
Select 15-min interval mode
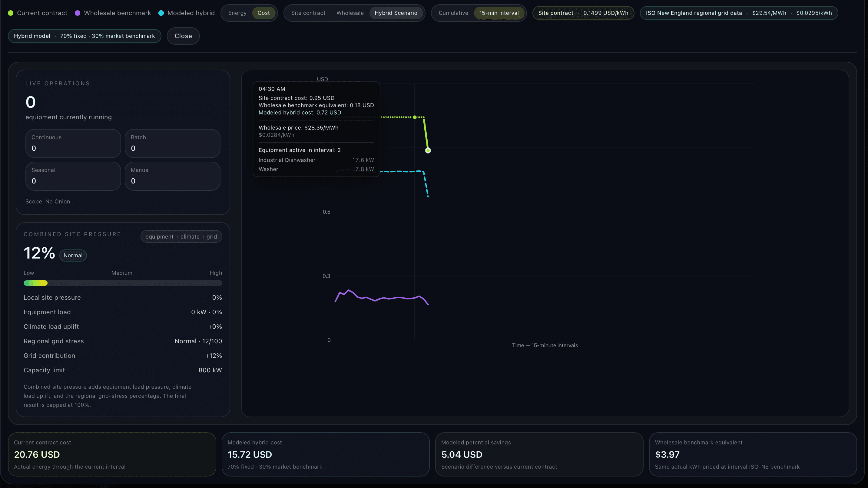click(x=499, y=13)
